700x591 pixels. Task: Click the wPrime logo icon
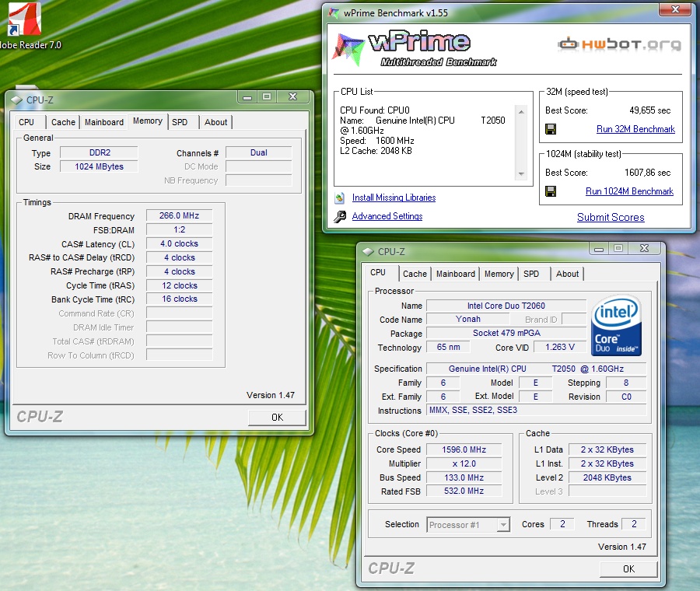click(x=348, y=49)
